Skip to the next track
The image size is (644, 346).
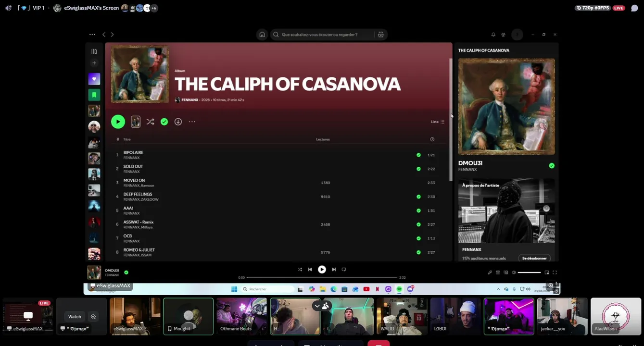click(x=334, y=270)
